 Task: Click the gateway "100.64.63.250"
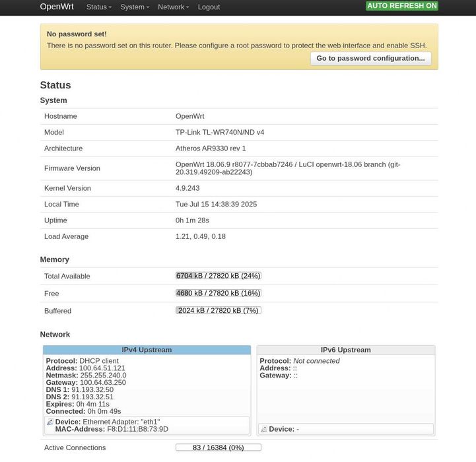(103, 383)
